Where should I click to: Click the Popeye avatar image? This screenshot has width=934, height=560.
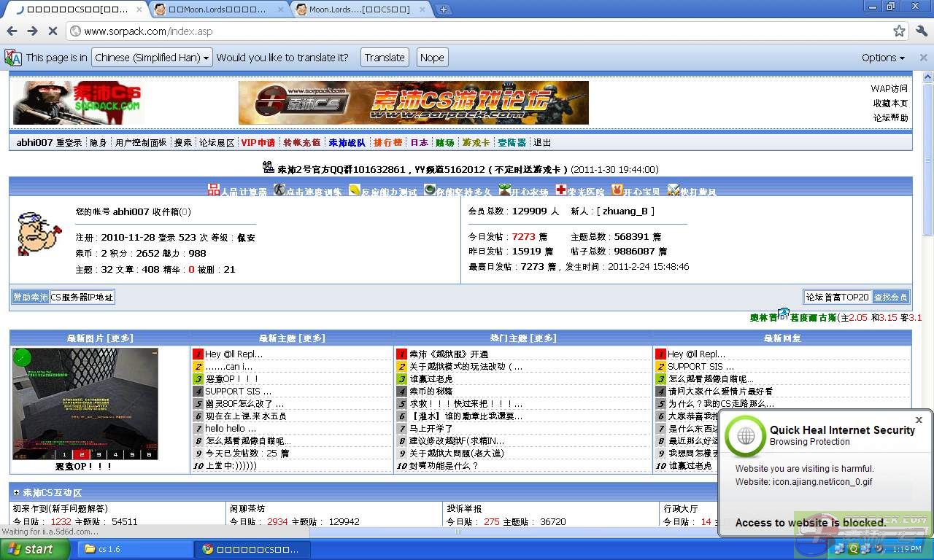pyautogui.click(x=39, y=233)
